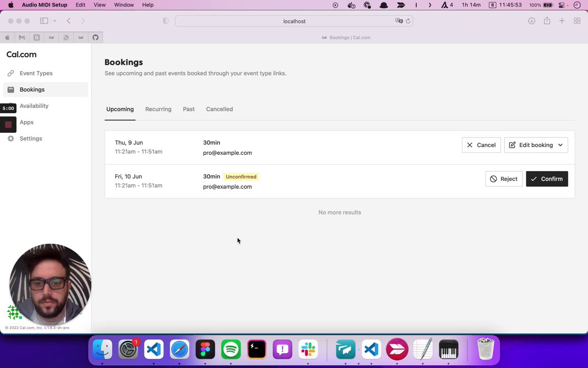Reject the Fri, 10 Jun booking
Viewport: 588px width, 368px height.
coord(504,179)
